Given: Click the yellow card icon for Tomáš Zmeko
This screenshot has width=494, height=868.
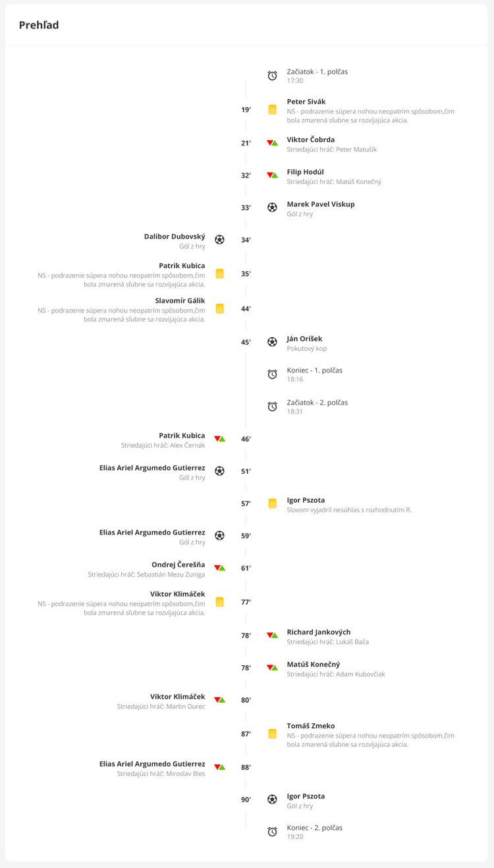Looking at the screenshot, I should pyautogui.click(x=272, y=734).
